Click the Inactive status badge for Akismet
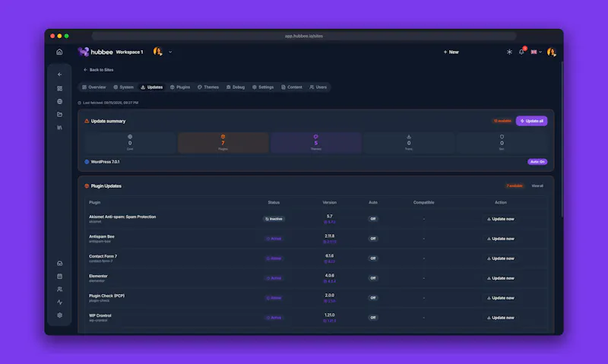608x364 pixels. point(274,219)
